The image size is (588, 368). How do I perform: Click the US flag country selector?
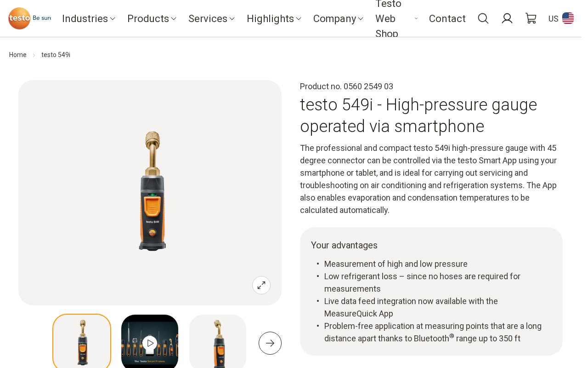click(568, 18)
